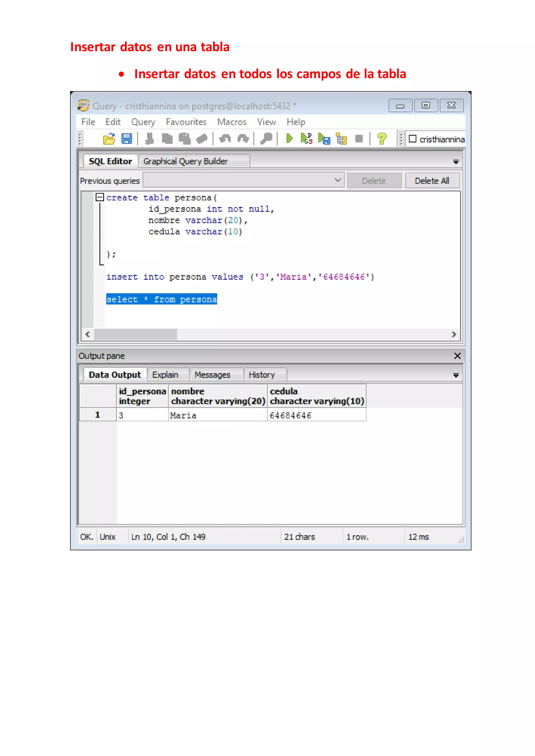
Task: Click the nombre column header
Action: (218, 396)
